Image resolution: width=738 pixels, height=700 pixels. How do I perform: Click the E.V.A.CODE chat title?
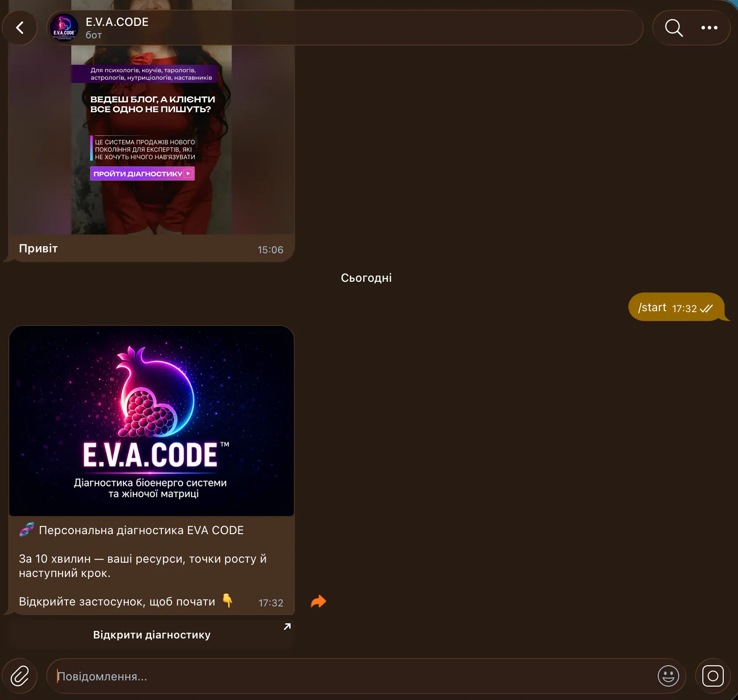pyautogui.click(x=117, y=22)
